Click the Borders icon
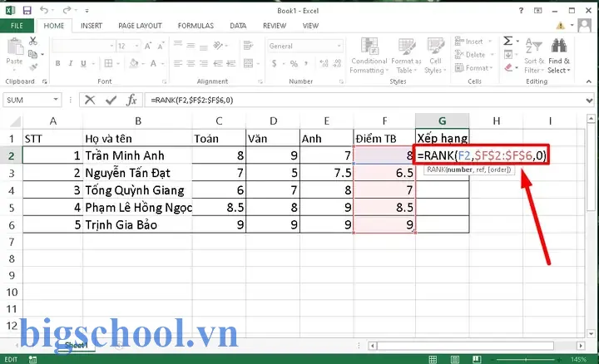The height and width of the screenshot is (364, 599). click(108, 63)
